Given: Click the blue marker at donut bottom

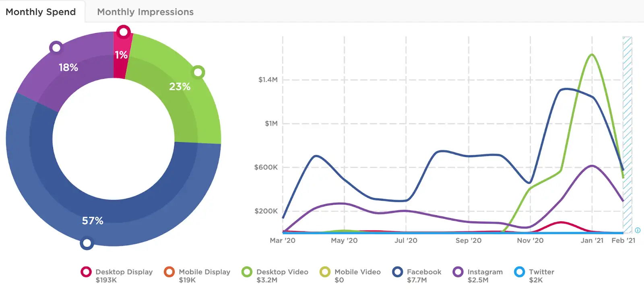Looking at the screenshot, I should [87, 243].
